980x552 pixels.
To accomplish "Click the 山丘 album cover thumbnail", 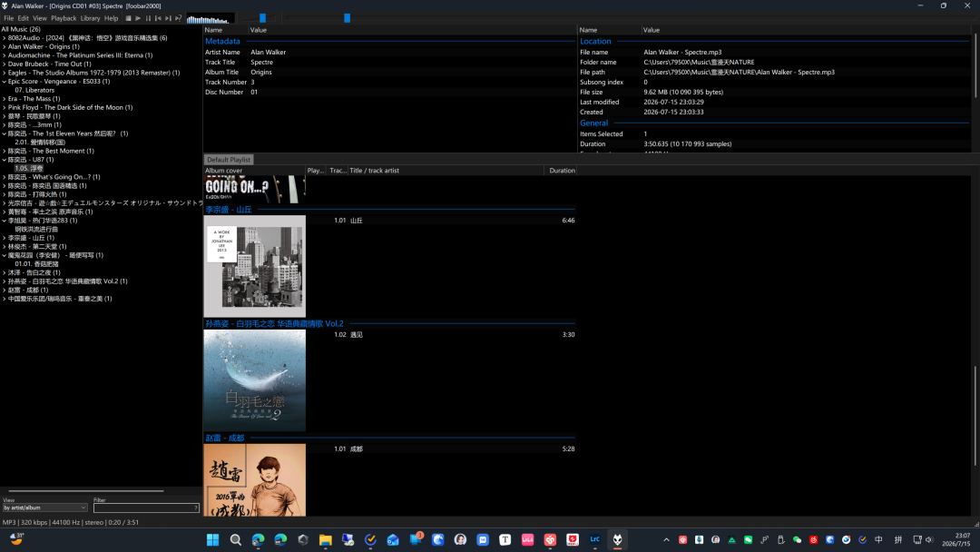I will (254, 266).
